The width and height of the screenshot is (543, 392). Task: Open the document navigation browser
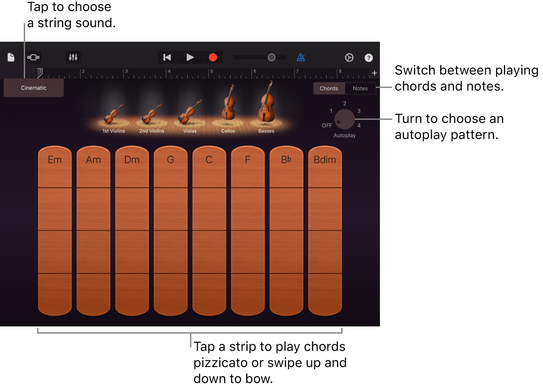point(11,57)
